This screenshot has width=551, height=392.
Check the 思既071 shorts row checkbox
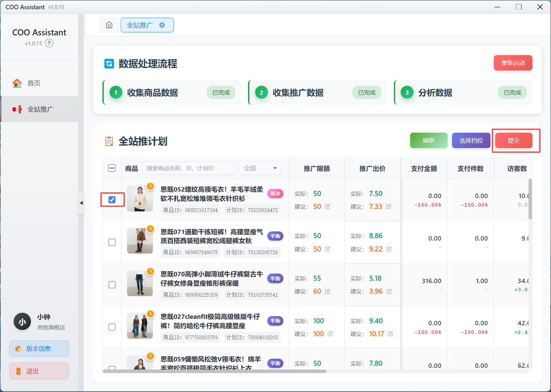pos(112,242)
